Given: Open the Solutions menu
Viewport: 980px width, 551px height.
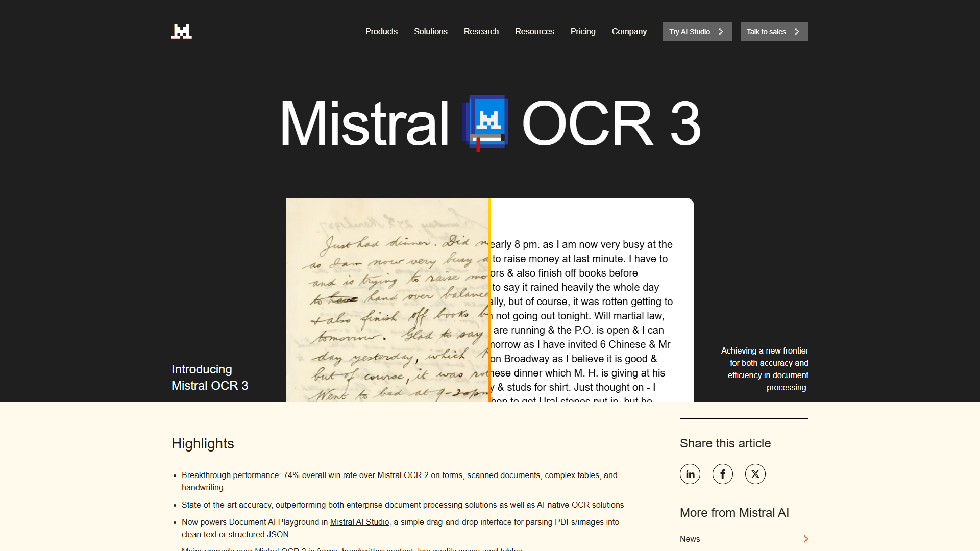Looking at the screenshot, I should 430,31.
